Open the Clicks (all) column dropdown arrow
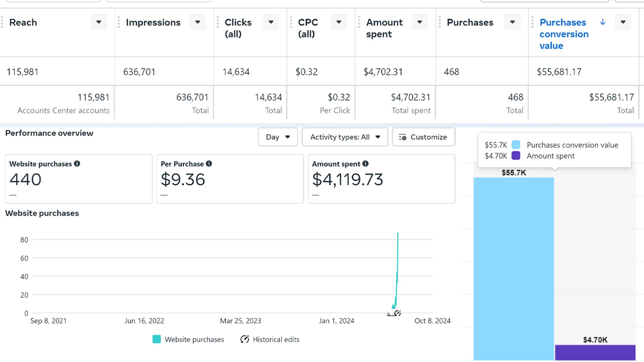644x362 pixels. pyautogui.click(x=271, y=22)
